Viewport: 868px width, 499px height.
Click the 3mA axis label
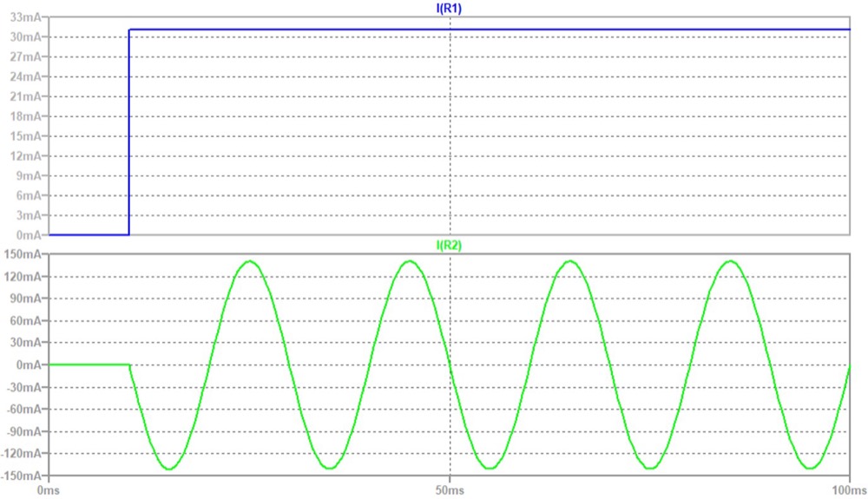[29, 215]
